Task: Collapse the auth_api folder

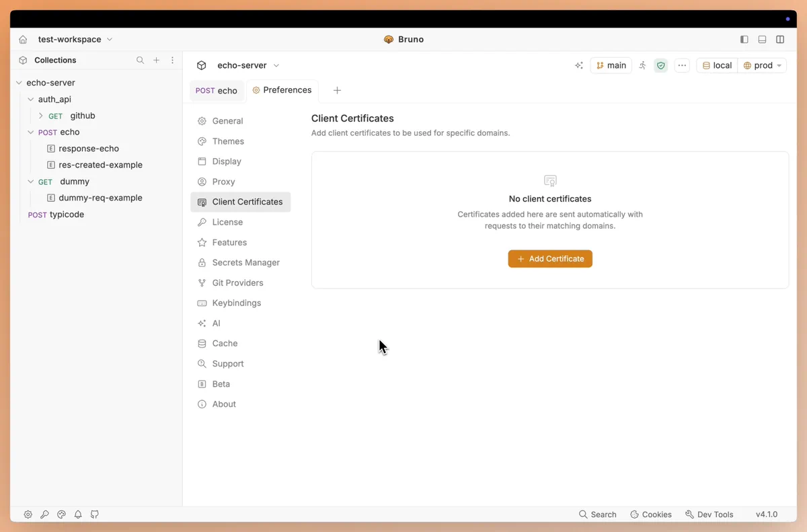Action: tap(31, 100)
